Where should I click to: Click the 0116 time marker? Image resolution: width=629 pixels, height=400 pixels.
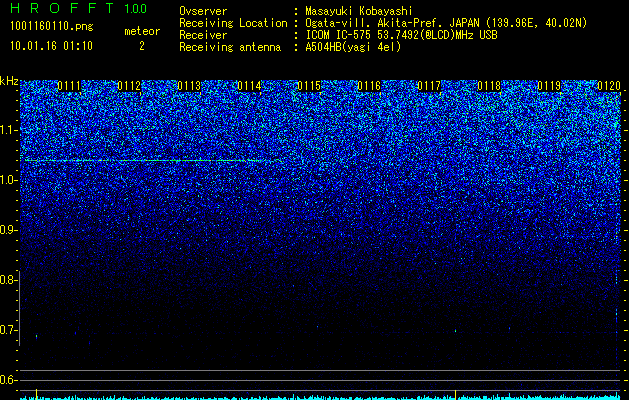369,86
